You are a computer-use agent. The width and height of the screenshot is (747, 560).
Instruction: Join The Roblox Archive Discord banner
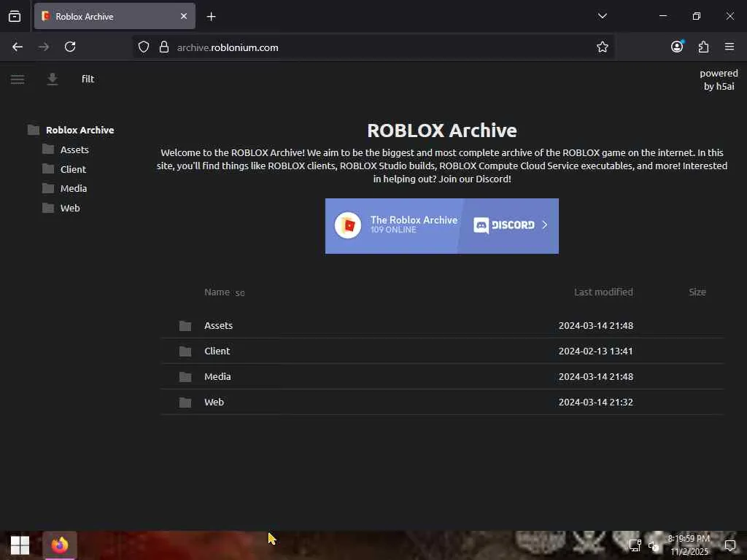pos(441,226)
